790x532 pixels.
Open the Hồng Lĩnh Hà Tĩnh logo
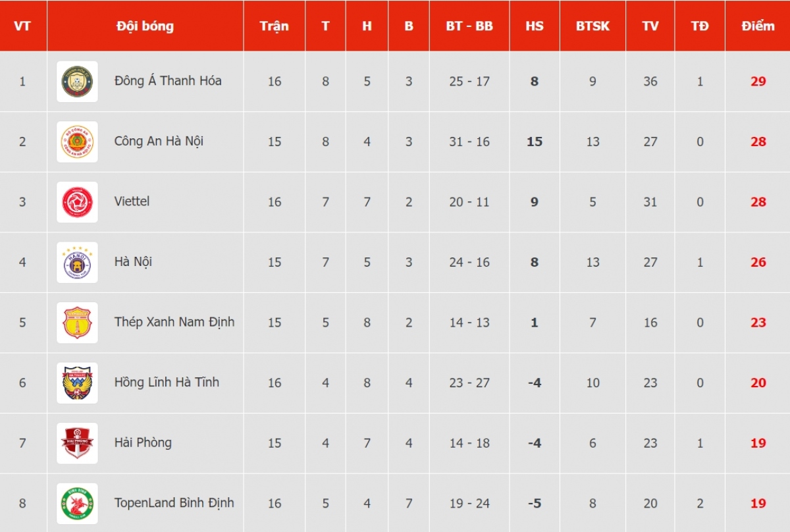point(77,383)
